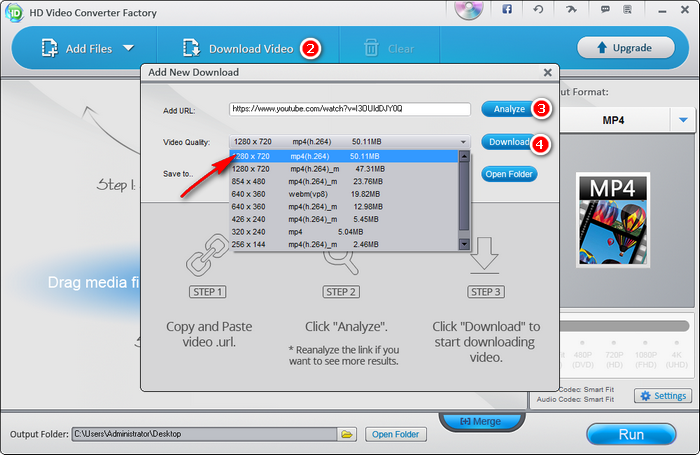The image size is (700, 455).
Task: Select the 1080P (FHD) resolution marker
Action: (645, 343)
